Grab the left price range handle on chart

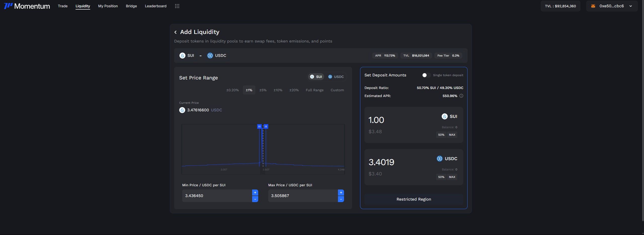259,126
